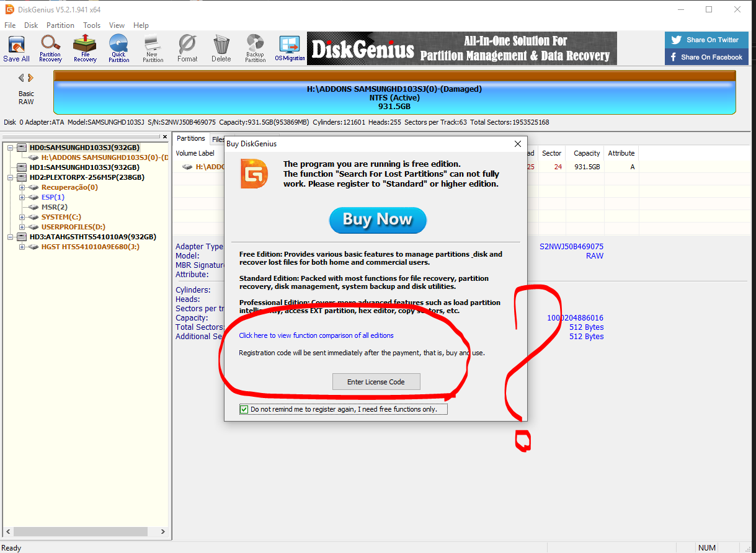Close the Buy DiskGenius dialog
The height and width of the screenshot is (553, 756).
click(518, 144)
